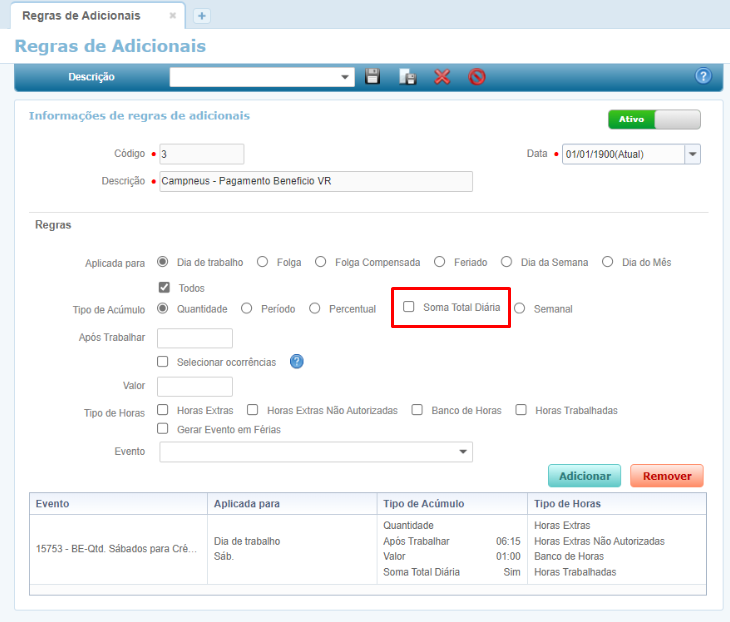The height and width of the screenshot is (622, 730).
Task: Click the red cancel circle icon
Action: pos(477,76)
